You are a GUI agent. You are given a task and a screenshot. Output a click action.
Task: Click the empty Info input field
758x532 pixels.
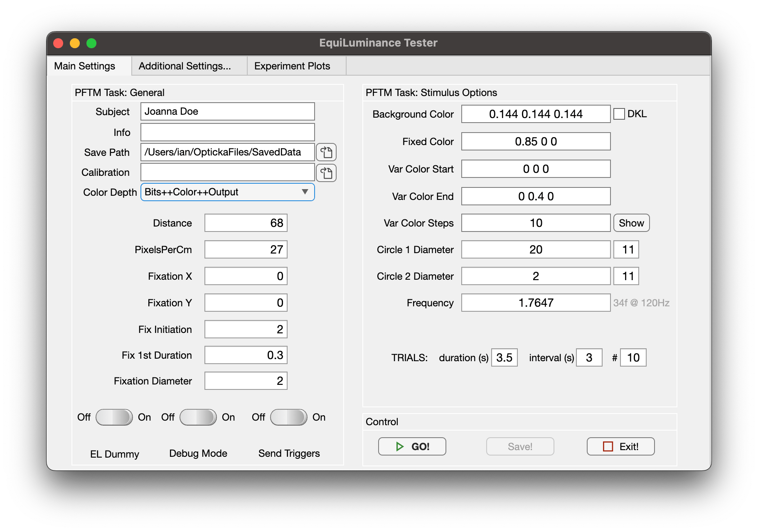coord(228,132)
